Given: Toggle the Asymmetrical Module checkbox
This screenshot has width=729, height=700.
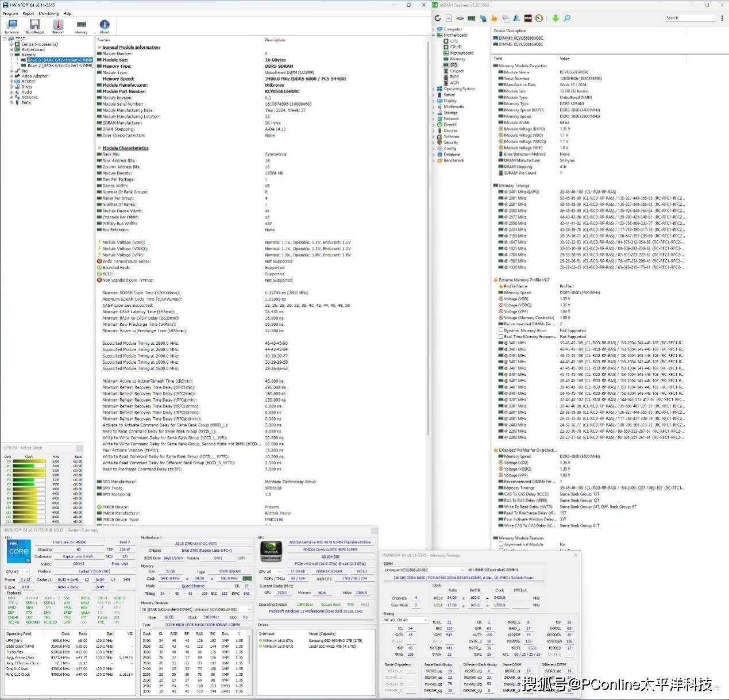Looking at the screenshot, I should pyautogui.click(x=501, y=544).
